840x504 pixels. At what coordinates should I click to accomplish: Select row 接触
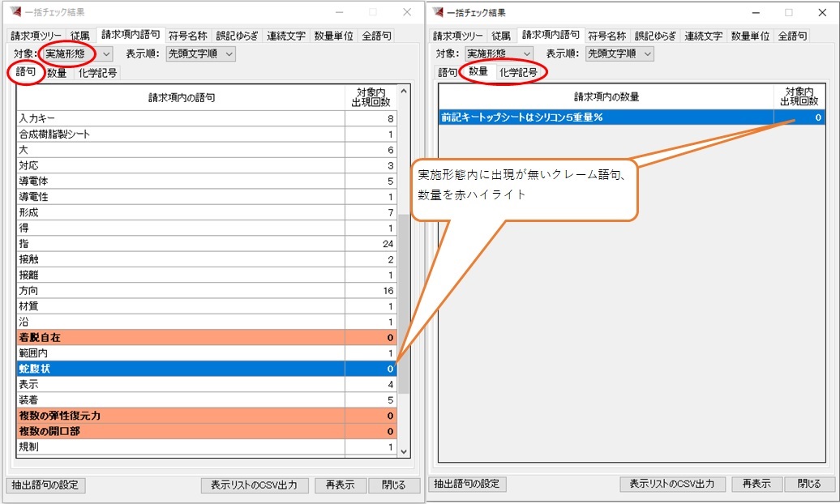click(x=207, y=259)
